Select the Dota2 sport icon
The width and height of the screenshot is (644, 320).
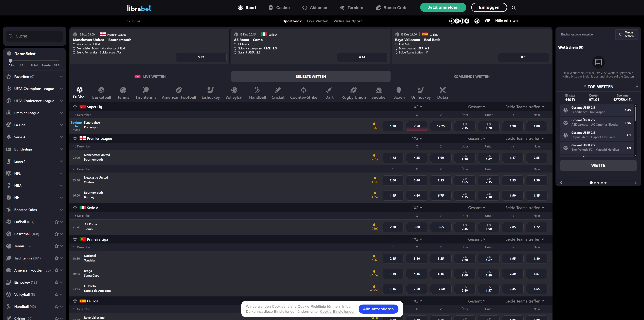point(443,90)
